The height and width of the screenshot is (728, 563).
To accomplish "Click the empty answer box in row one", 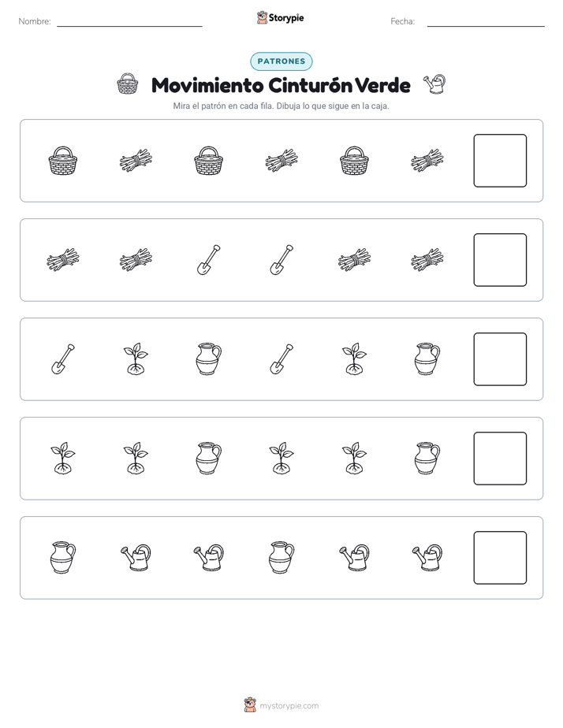I will point(500,161).
